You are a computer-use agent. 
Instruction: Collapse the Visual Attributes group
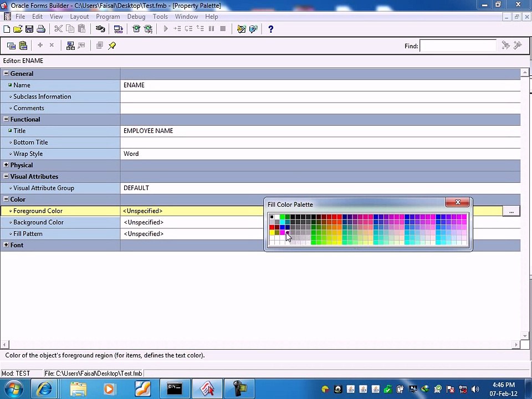click(6, 176)
